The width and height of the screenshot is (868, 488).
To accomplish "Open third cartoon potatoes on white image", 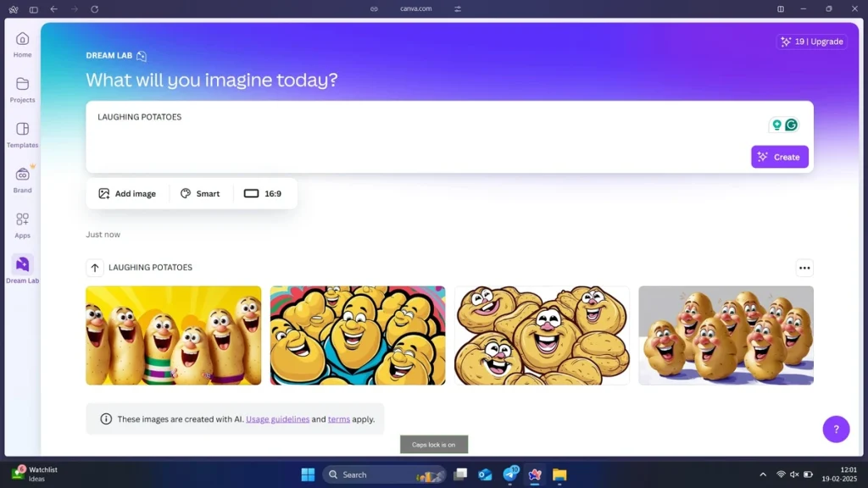I will (x=542, y=335).
